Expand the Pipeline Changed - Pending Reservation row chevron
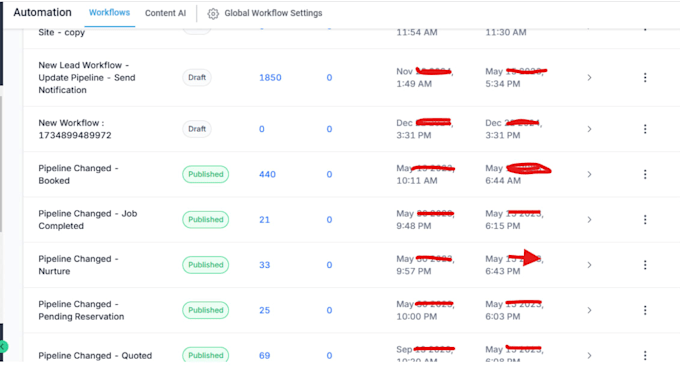Screen dimensions: 680x390 tap(589, 310)
